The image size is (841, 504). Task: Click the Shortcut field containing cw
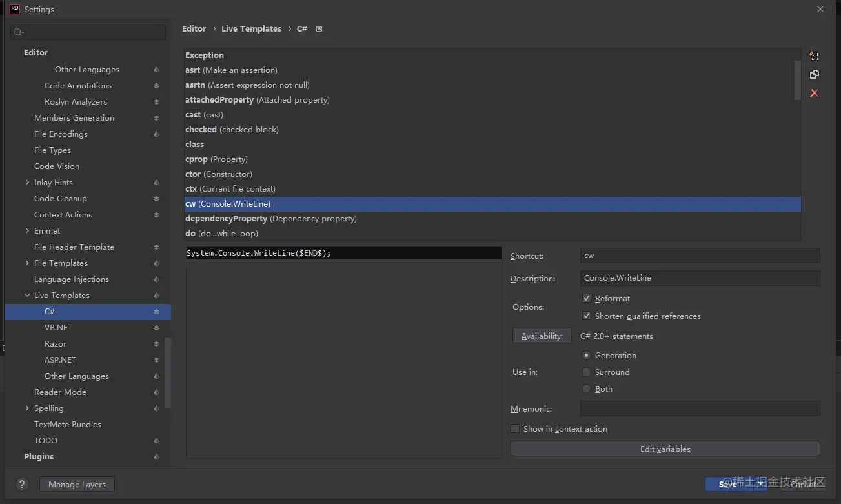coord(700,256)
